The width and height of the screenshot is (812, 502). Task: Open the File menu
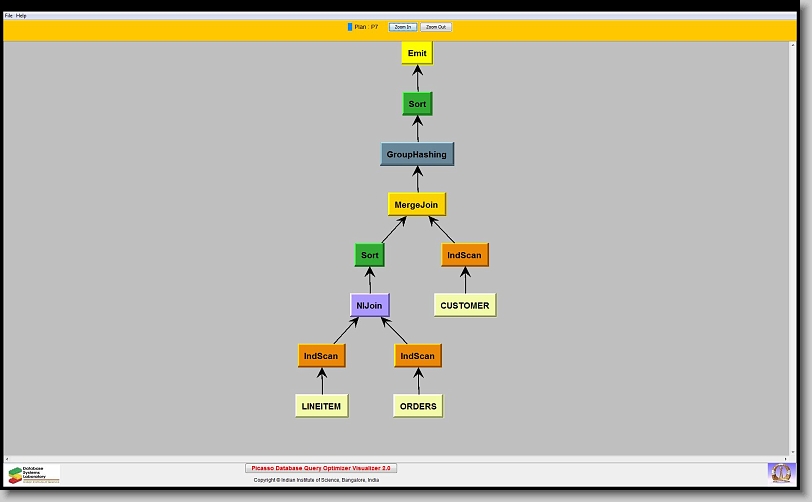(x=9, y=16)
